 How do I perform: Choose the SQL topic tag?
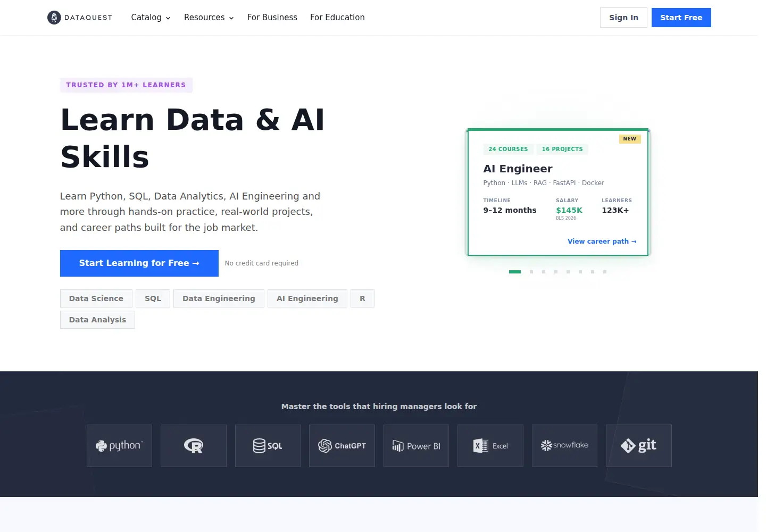tap(153, 298)
